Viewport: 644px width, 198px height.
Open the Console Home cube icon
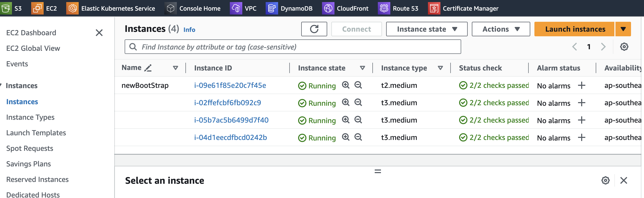171,8
